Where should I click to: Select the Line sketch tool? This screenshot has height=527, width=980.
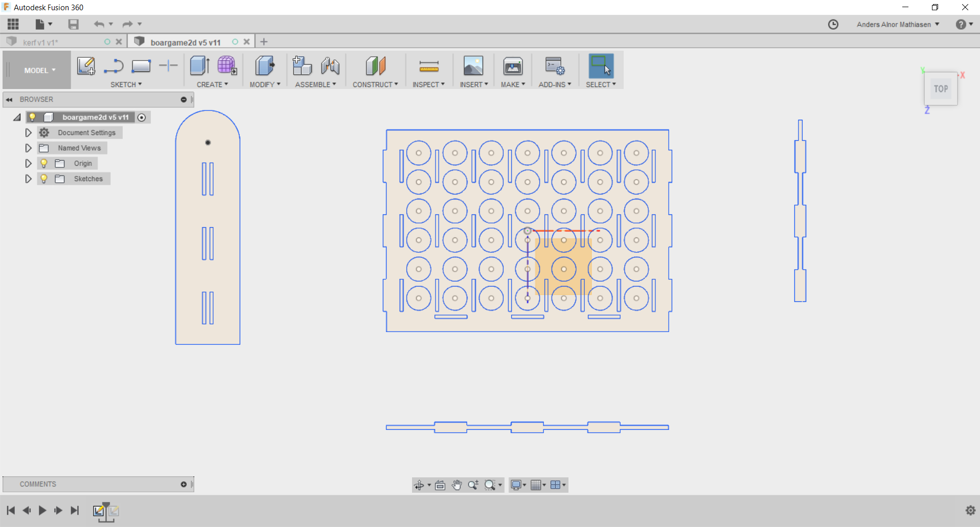coord(113,66)
